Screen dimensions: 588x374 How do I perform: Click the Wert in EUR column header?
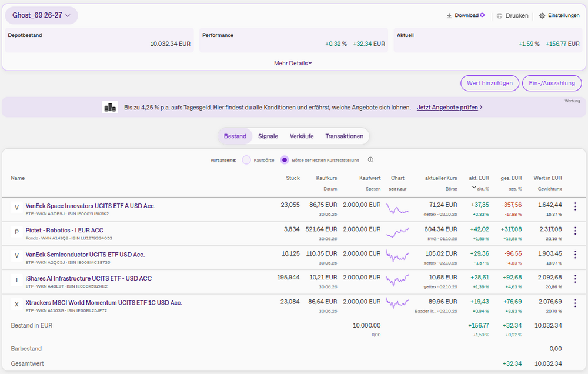pyautogui.click(x=547, y=178)
